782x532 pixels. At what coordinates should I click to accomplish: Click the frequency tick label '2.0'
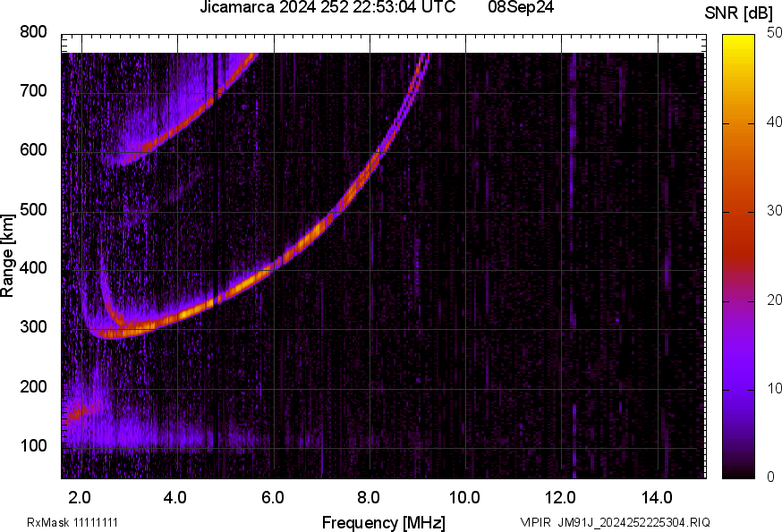coord(80,497)
